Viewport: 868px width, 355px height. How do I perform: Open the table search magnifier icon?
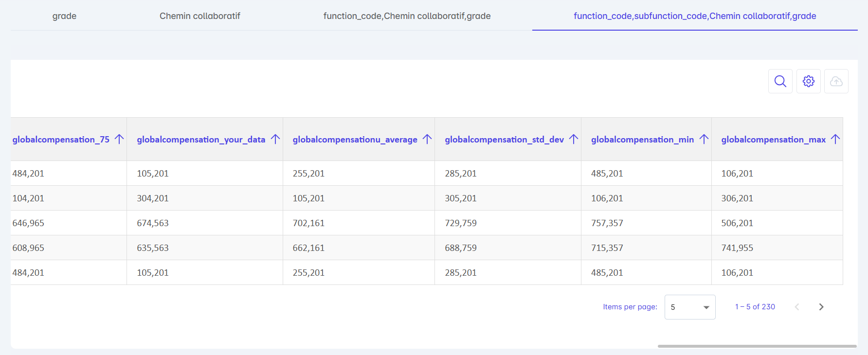780,81
